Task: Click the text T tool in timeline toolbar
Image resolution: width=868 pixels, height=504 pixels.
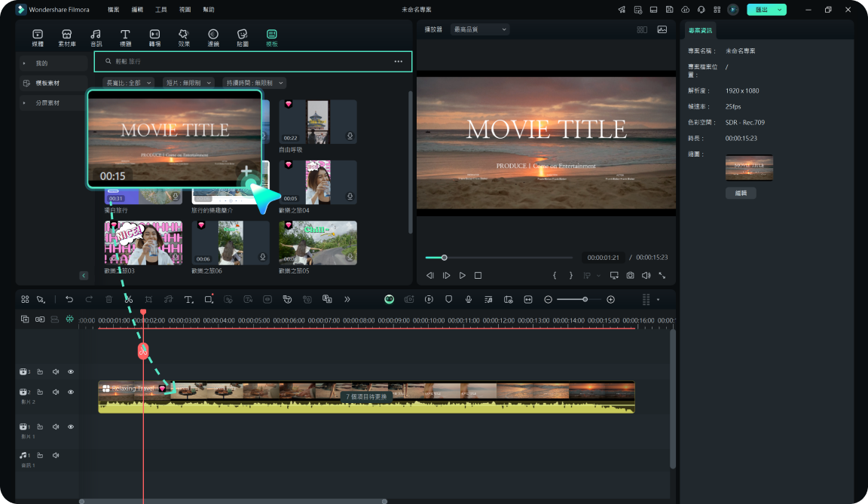Action: point(188,299)
